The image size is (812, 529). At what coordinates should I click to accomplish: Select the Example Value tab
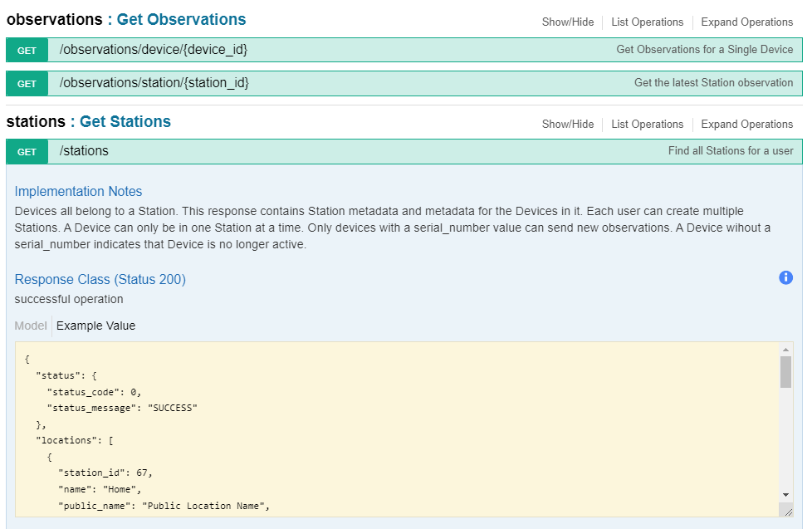coord(95,326)
